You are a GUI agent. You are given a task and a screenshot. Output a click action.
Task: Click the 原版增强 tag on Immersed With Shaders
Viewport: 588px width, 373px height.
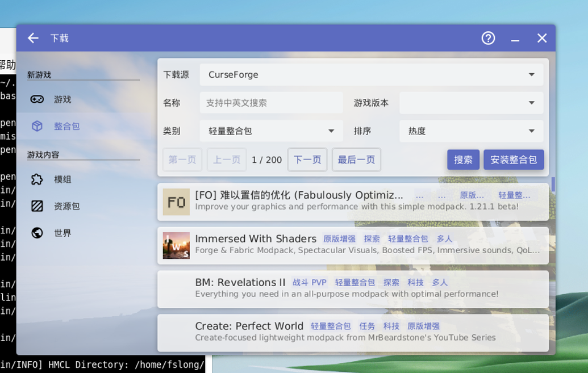(x=339, y=238)
